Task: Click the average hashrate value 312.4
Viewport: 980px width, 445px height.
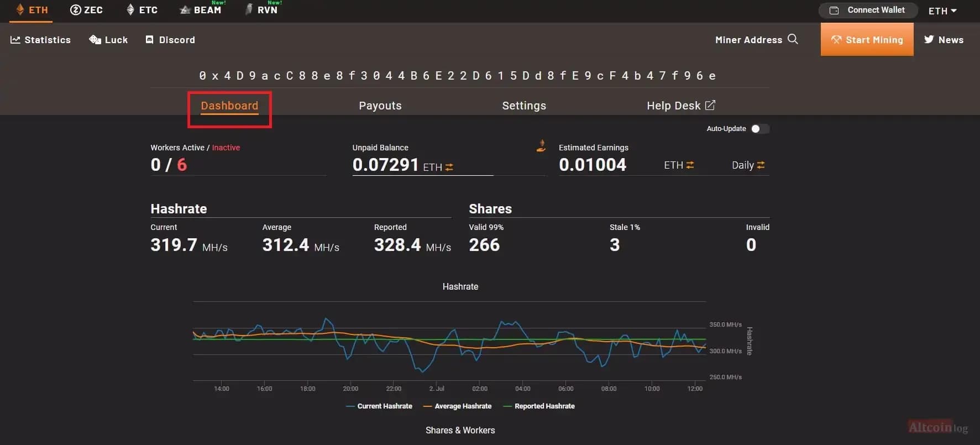Action: click(x=286, y=245)
